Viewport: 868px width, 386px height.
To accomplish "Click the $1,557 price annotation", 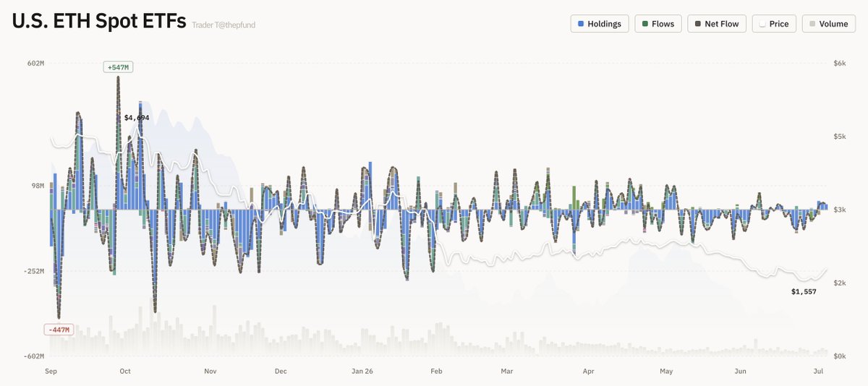I will (x=804, y=292).
